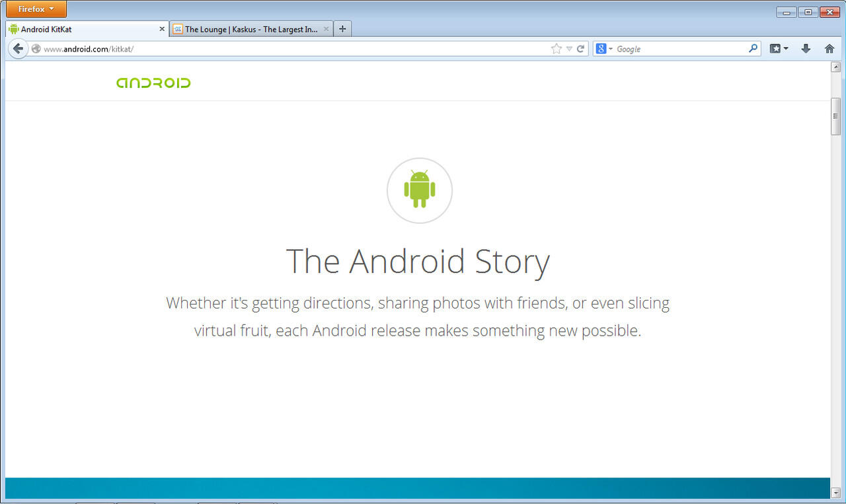Click the Android favicon on first tab
This screenshot has width=846, height=504.
(x=13, y=29)
